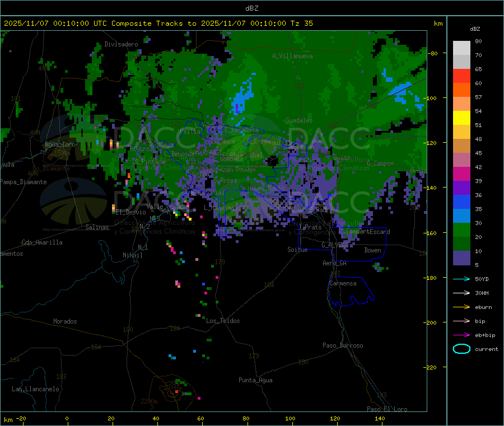504x426 pixels.
Task: Click the Aero_GA map label
Action: 335,263
